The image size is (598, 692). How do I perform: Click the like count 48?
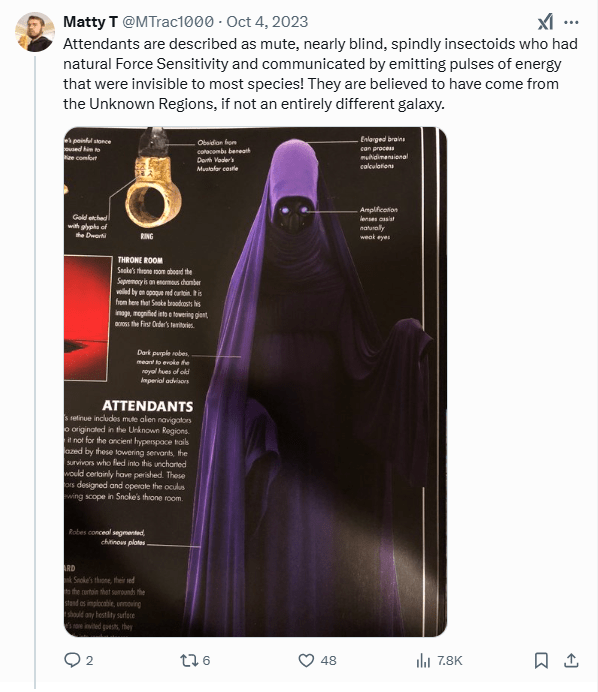click(328, 661)
